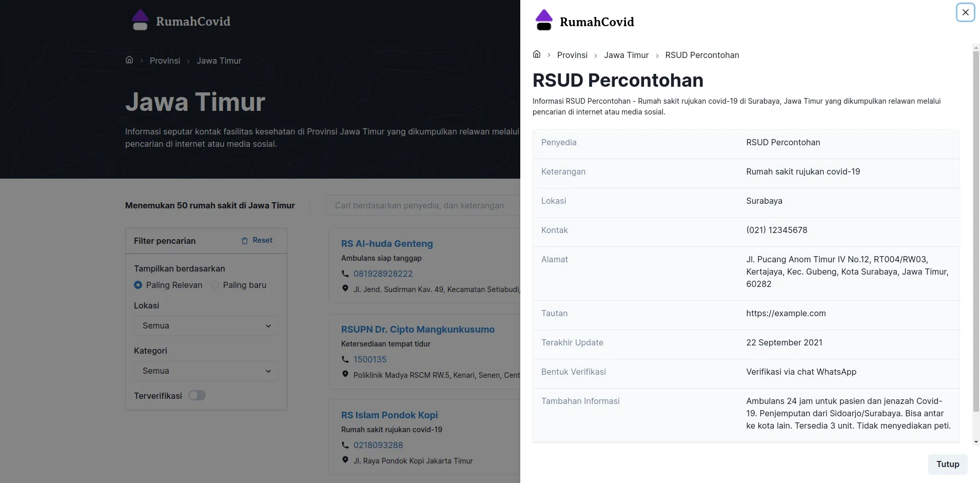Screen dimensions: 980x483
Task: Click the RumahCovid logo in page header
Action: pyautogui.click(x=181, y=21)
